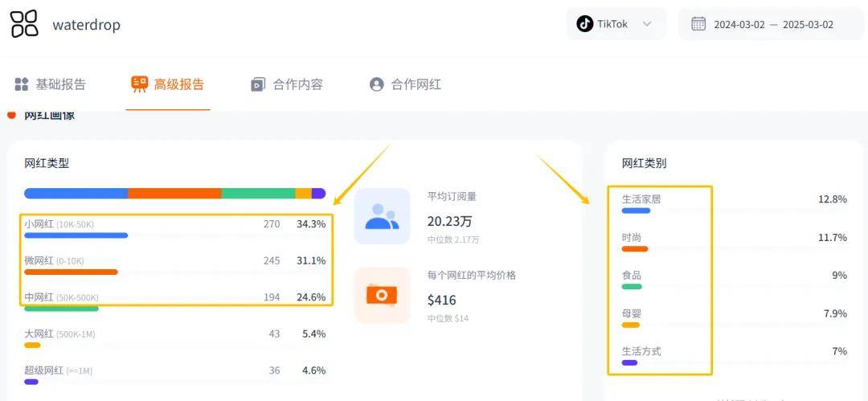The height and width of the screenshot is (401, 868).
Task: Expand the platform selector chevron arrow
Action: [x=647, y=24]
